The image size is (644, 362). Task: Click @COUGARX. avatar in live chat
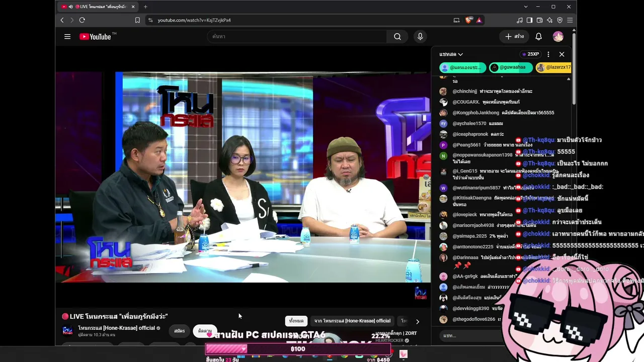coord(443,102)
